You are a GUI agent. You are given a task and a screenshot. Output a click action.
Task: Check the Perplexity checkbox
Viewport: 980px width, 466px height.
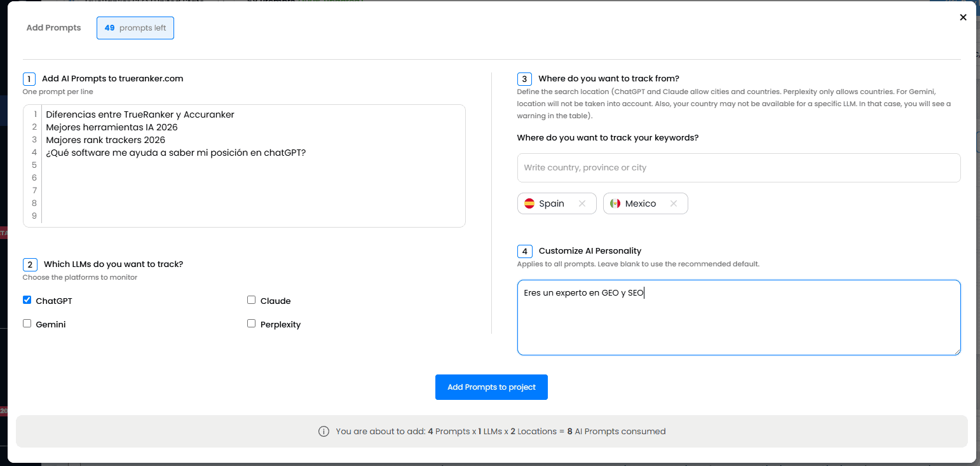252,324
